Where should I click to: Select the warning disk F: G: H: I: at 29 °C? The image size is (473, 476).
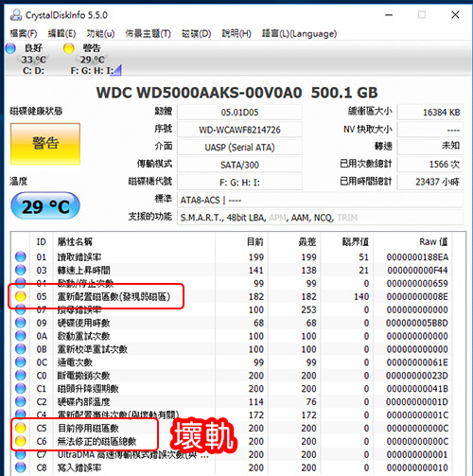point(92,59)
